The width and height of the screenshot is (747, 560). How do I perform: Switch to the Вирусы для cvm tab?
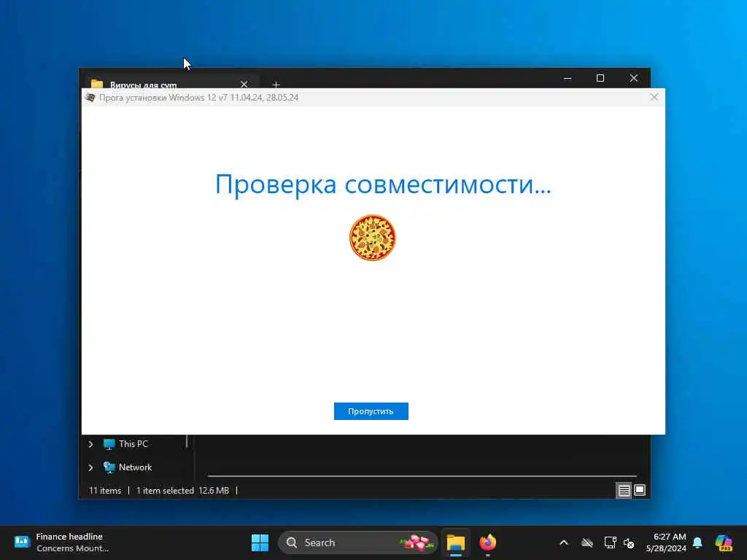coord(143,85)
